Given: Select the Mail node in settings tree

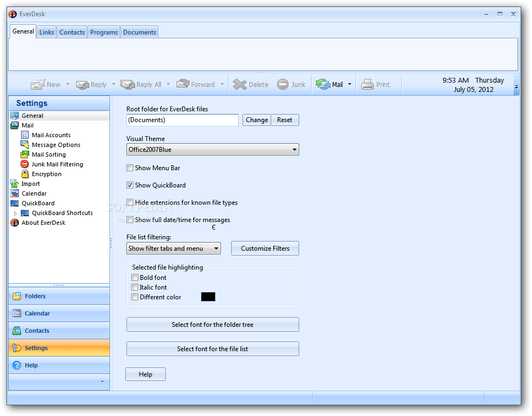Looking at the screenshot, I should click(28, 125).
